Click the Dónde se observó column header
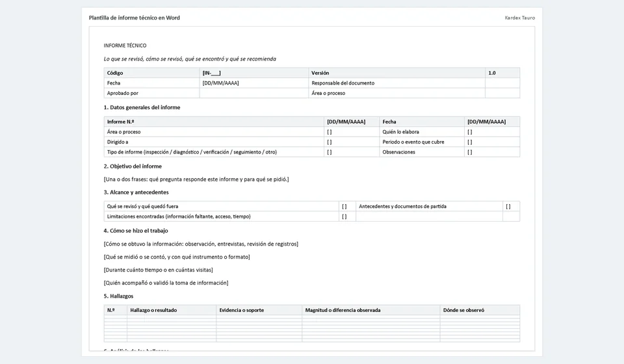This screenshot has height=364, width=624. click(x=463, y=310)
